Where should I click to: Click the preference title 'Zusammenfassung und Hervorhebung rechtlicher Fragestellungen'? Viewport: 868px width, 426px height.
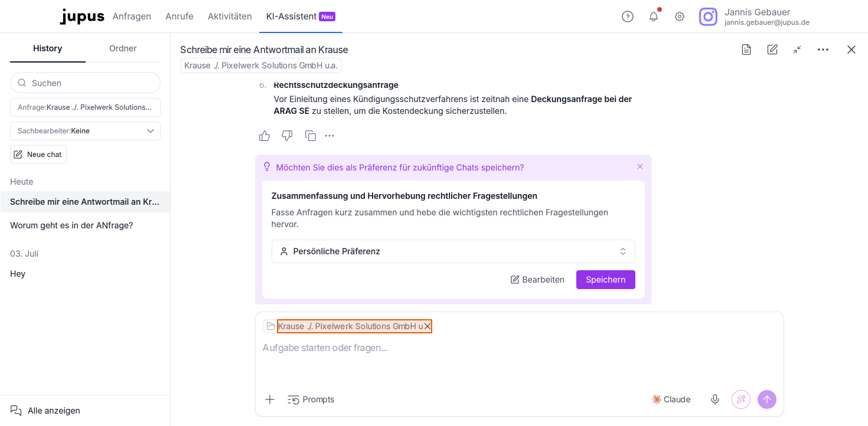point(404,196)
